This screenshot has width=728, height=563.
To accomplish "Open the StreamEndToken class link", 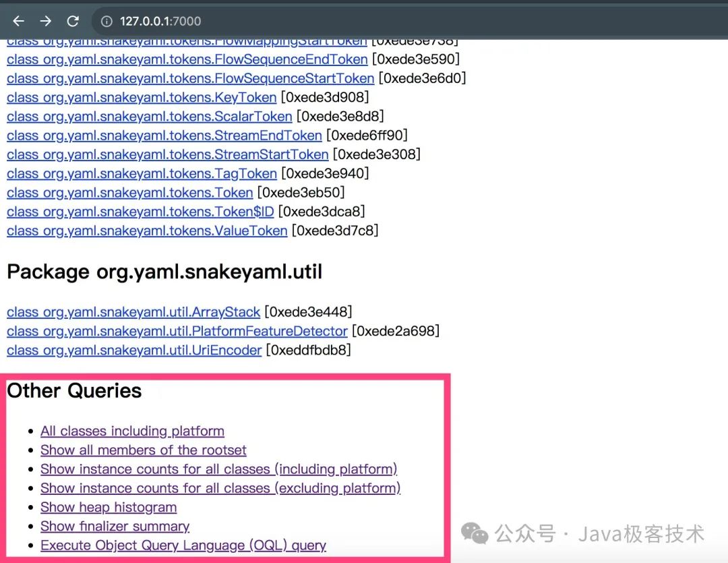I will click(164, 136).
